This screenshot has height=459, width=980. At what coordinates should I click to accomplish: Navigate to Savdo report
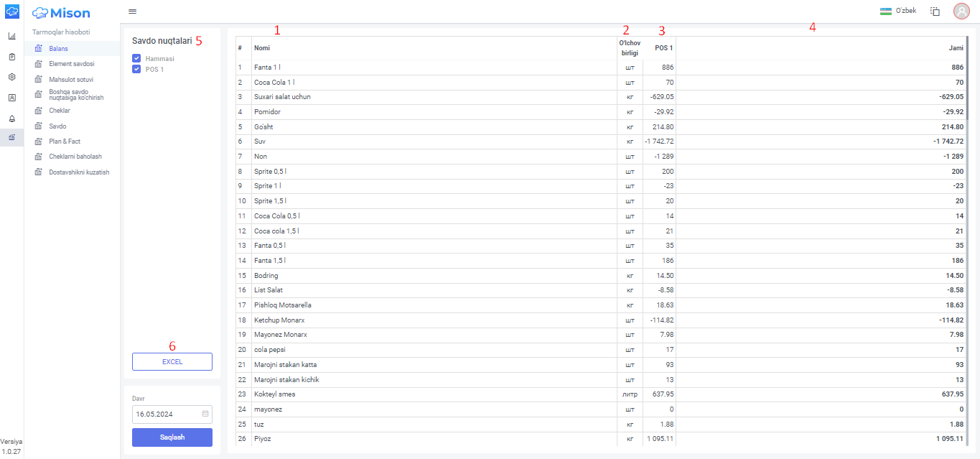pos(57,126)
